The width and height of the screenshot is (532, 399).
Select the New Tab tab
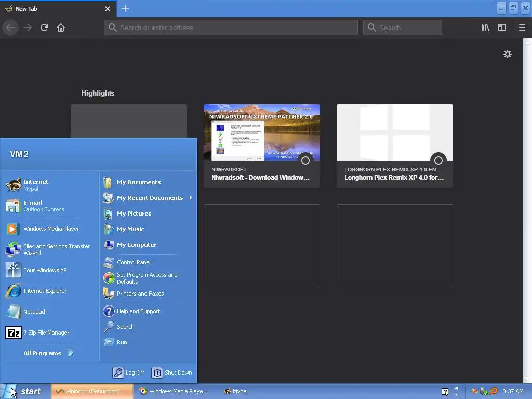click(x=58, y=9)
